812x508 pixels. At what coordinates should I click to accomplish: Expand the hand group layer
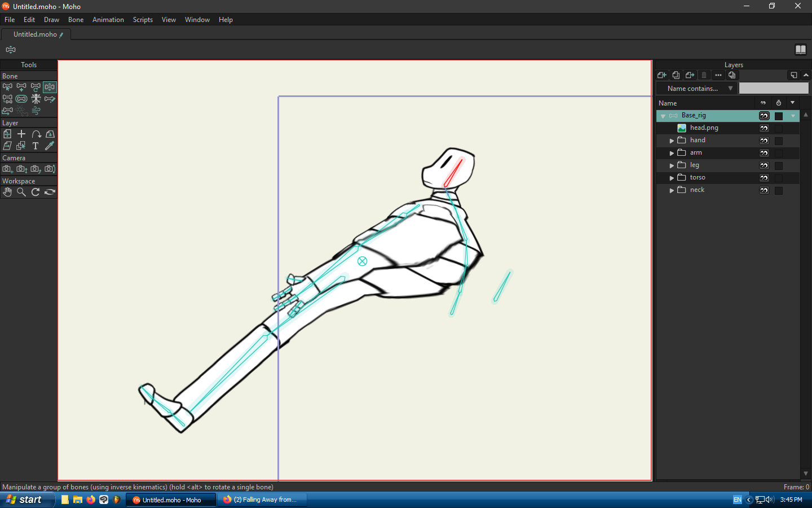click(672, 141)
